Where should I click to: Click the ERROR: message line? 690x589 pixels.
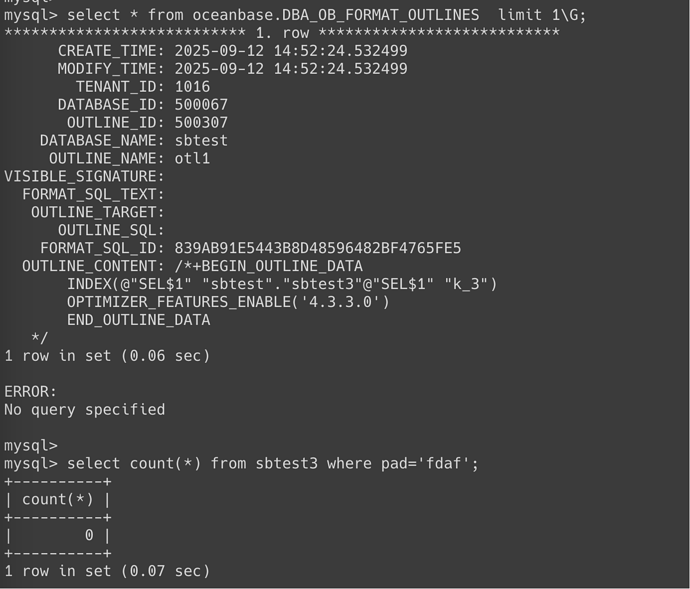30,392
